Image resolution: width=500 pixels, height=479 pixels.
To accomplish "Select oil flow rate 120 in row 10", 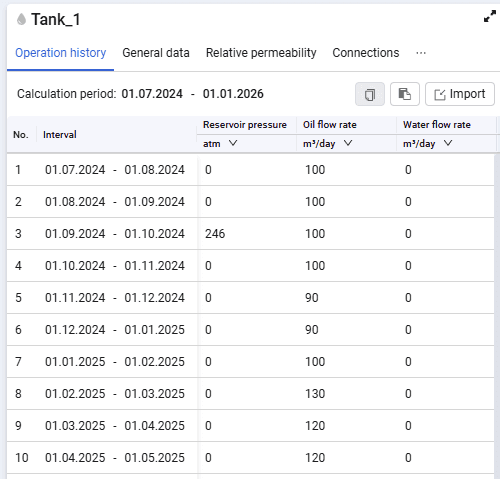I will coord(346,458).
